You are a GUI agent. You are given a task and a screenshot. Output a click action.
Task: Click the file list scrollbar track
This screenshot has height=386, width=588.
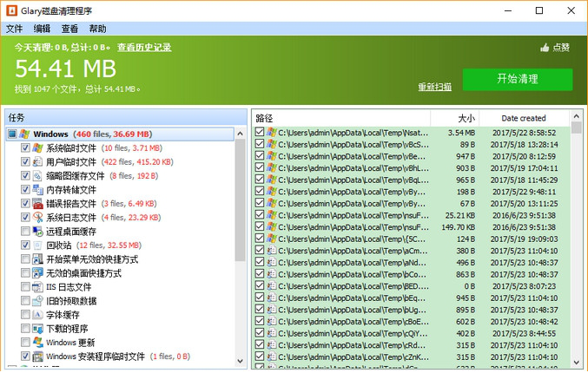pos(577,245)
